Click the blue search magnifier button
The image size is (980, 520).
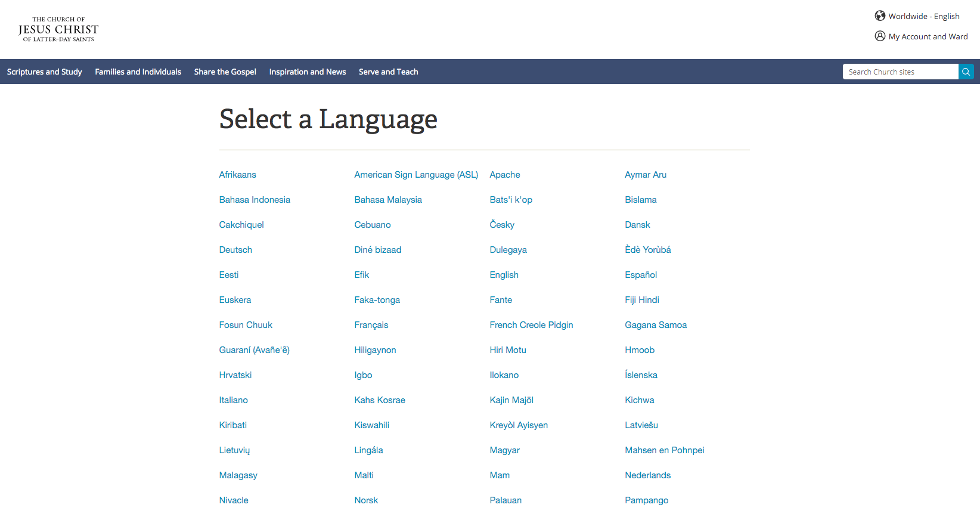pos(966,72)
